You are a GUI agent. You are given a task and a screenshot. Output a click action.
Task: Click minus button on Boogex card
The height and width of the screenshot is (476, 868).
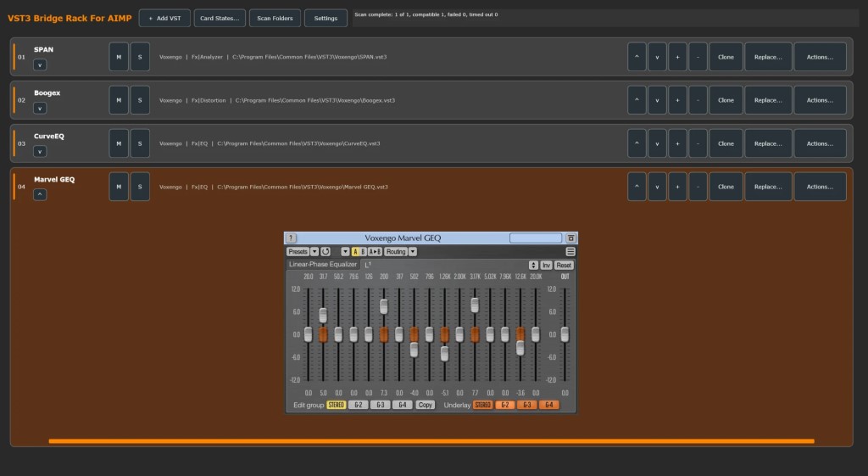tap(698, 100)
